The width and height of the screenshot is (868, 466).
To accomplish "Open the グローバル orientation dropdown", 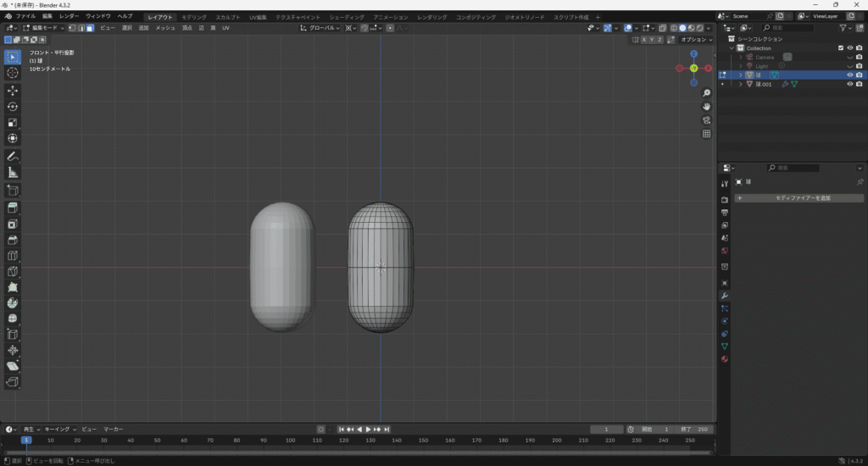I will [x=320, y=28].
